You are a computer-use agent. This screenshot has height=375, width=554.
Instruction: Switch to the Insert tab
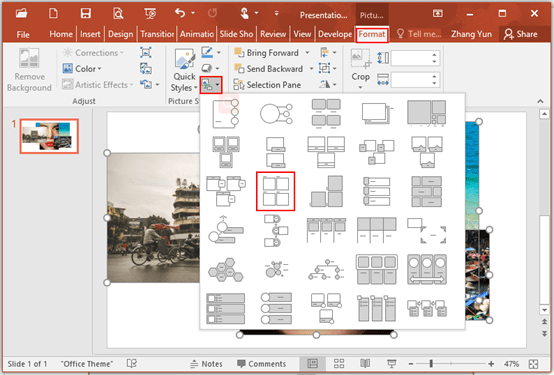point(90,34)
